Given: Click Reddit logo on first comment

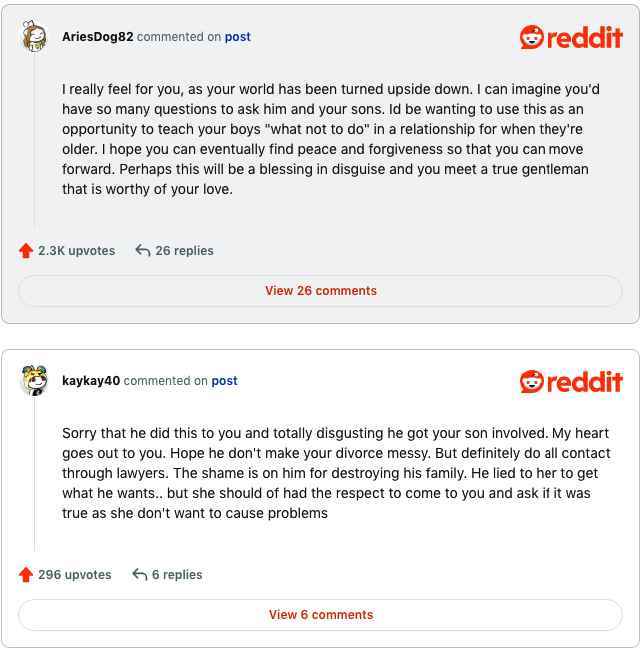Looking at the screenshot, I should click(x=571, y=38).
